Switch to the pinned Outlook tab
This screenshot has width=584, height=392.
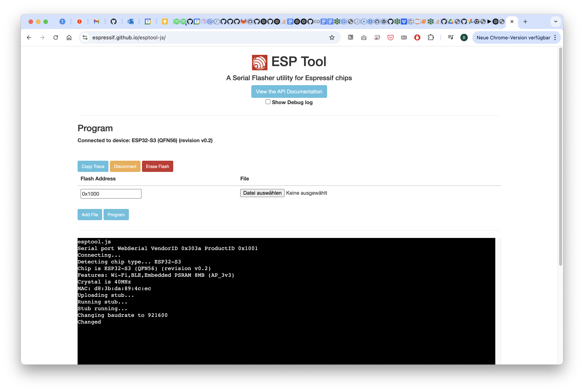(x=130, y=22)
